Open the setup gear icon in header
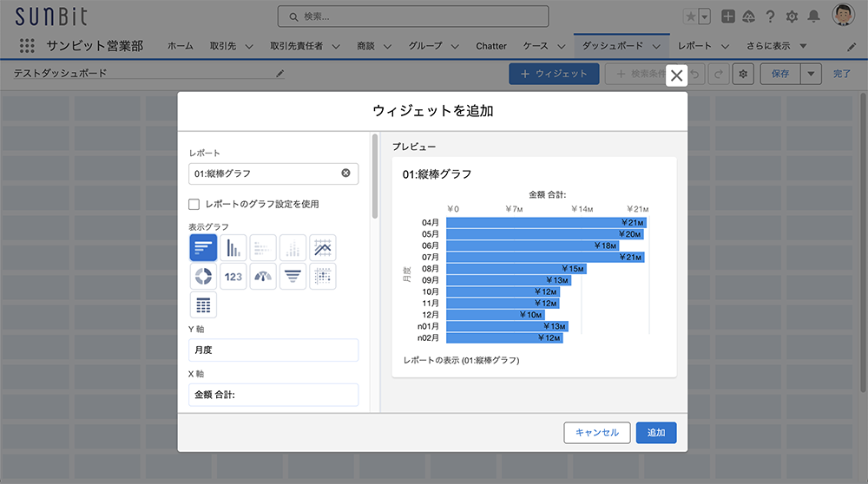The image size is (868, 484). 792,16
